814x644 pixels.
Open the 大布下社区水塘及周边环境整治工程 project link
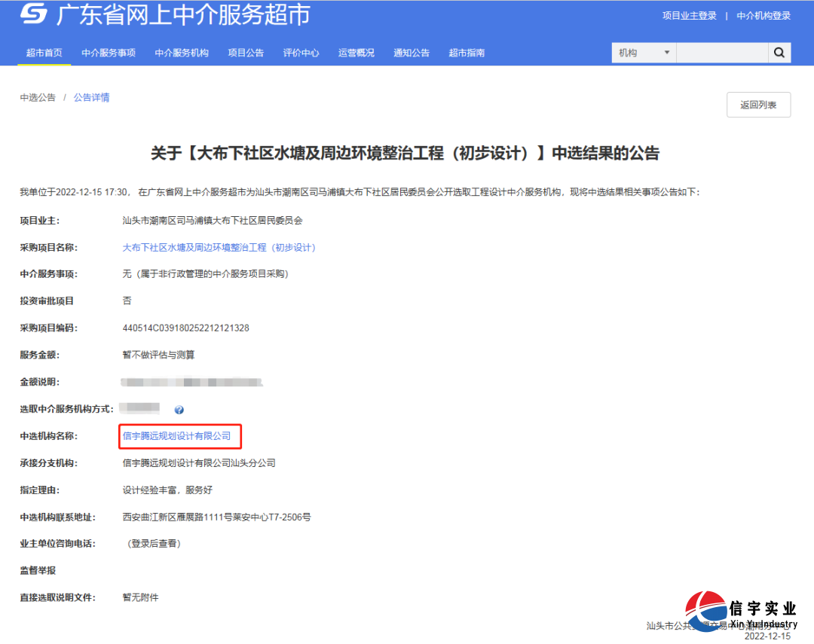coord(219,246)
